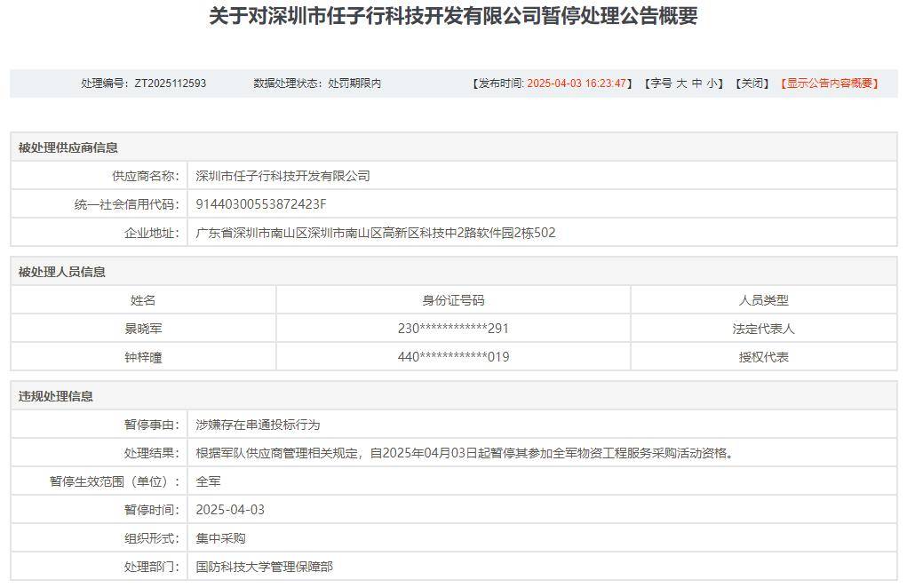Viewport: 907px width, 588px height.
Task: Select processing number ZT2025112593
Action: tap(170, 83)
